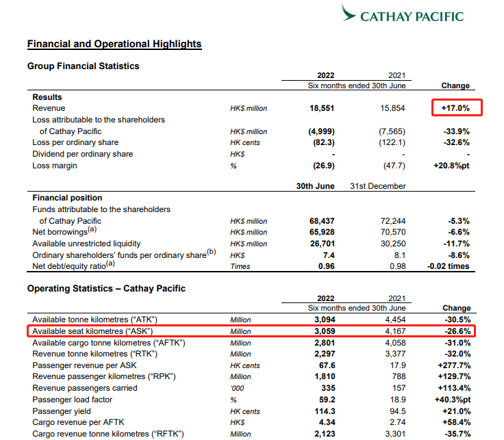
Task: Click 'Revenue tonne kilometres ("RTK")' label
Action: 94,354
